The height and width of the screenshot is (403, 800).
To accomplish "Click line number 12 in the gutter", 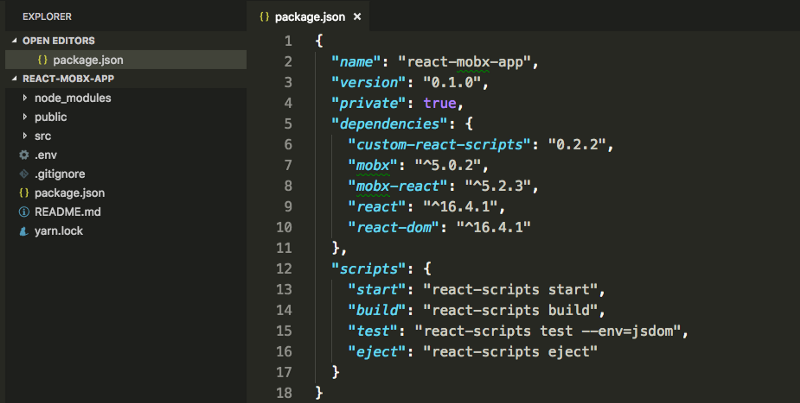I will pos(284,269).
